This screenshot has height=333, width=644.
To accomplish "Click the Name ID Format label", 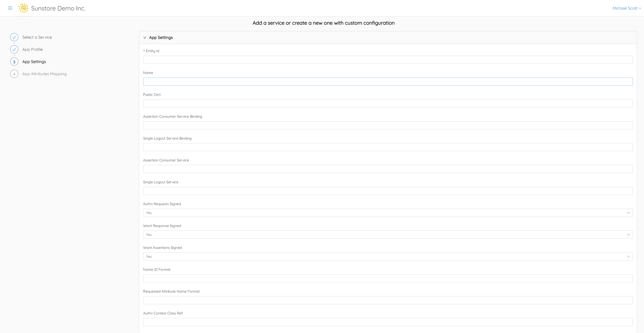I will (157, 269).
